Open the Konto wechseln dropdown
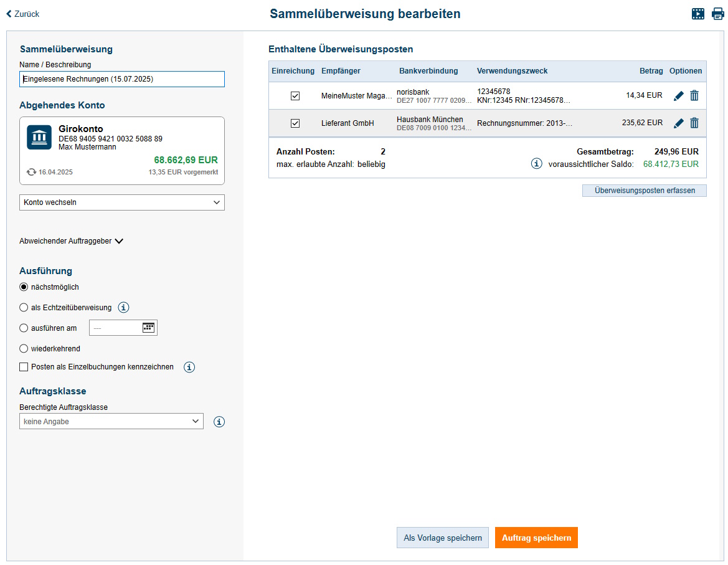The image size is (728, 565). 122,202
